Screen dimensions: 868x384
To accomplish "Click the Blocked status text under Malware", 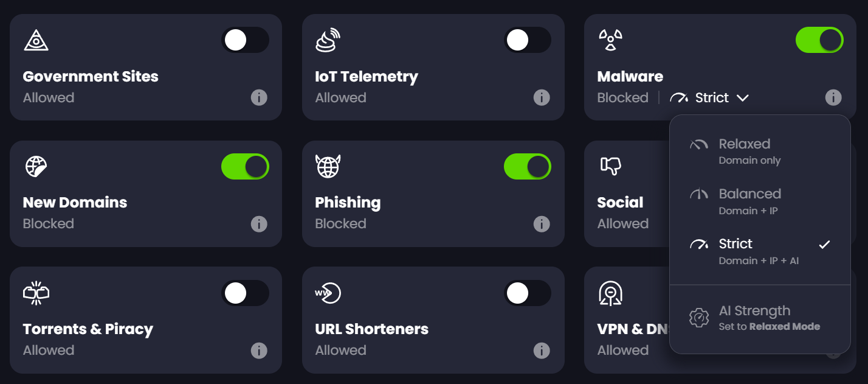I will (x=622, y=97).
